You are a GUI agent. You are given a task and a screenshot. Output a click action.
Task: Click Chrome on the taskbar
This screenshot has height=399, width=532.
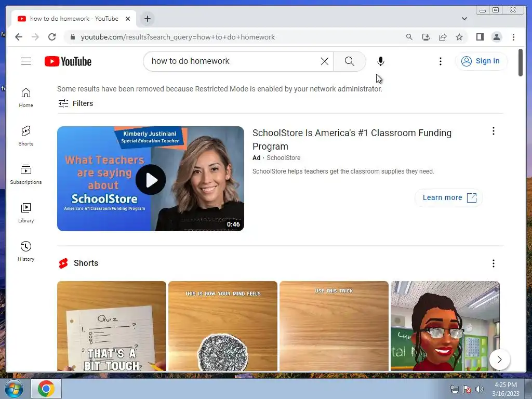[46, 389]
